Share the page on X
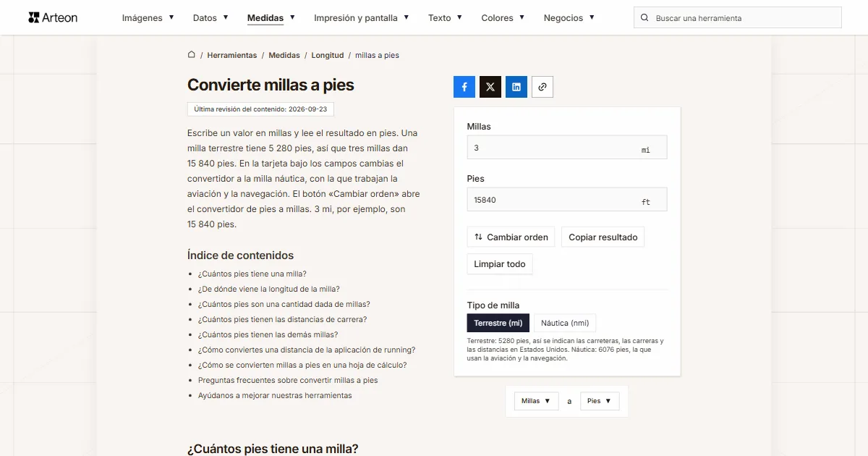The height and width of the screenshot is (456, 868). [x=490, y=87]
